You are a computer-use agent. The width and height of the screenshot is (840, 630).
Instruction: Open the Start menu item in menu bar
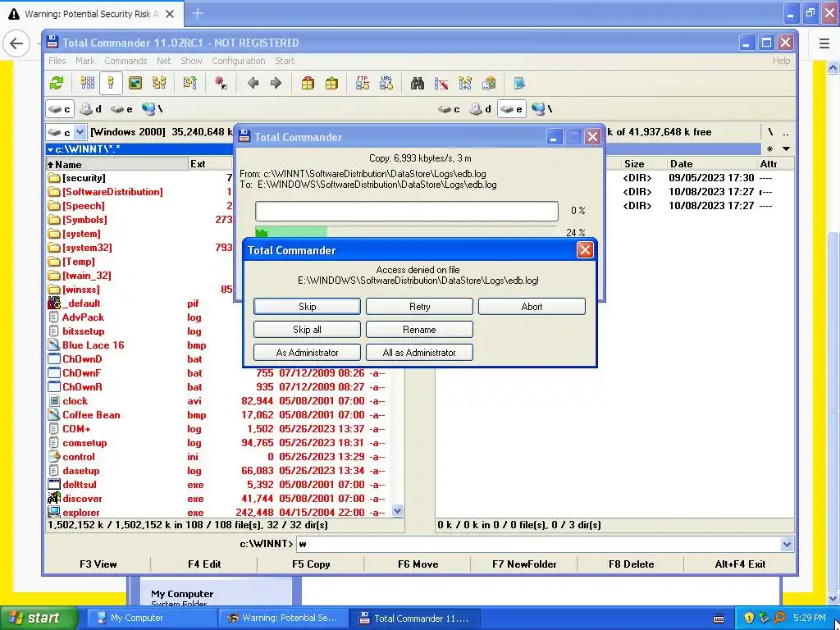click(285, 61)
